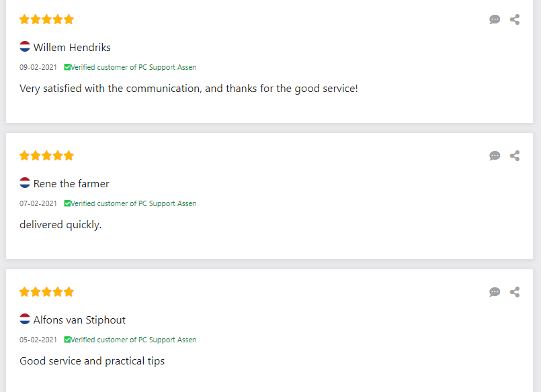Click Netherlands flag beside Willem Hendriks
Screen dimensions: 541x392
(25, 47)
